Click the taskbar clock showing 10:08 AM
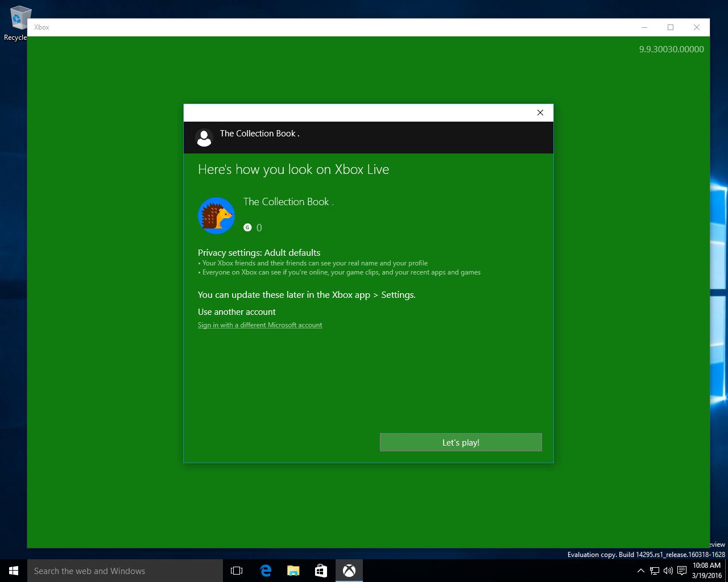 click(706, 571)
